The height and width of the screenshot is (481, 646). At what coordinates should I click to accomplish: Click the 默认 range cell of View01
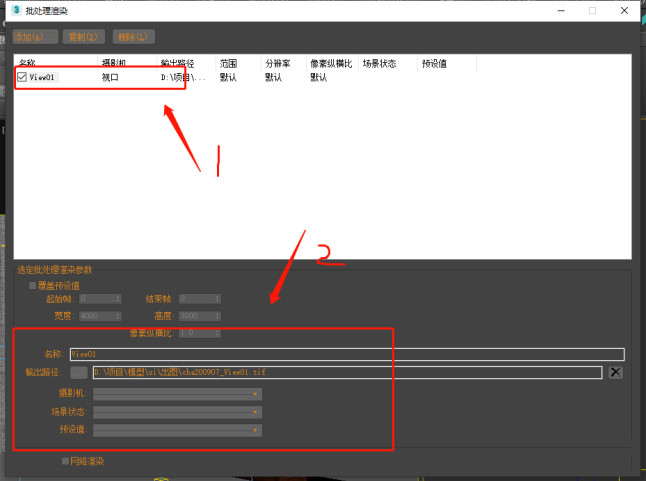click(x=228, y=77)
